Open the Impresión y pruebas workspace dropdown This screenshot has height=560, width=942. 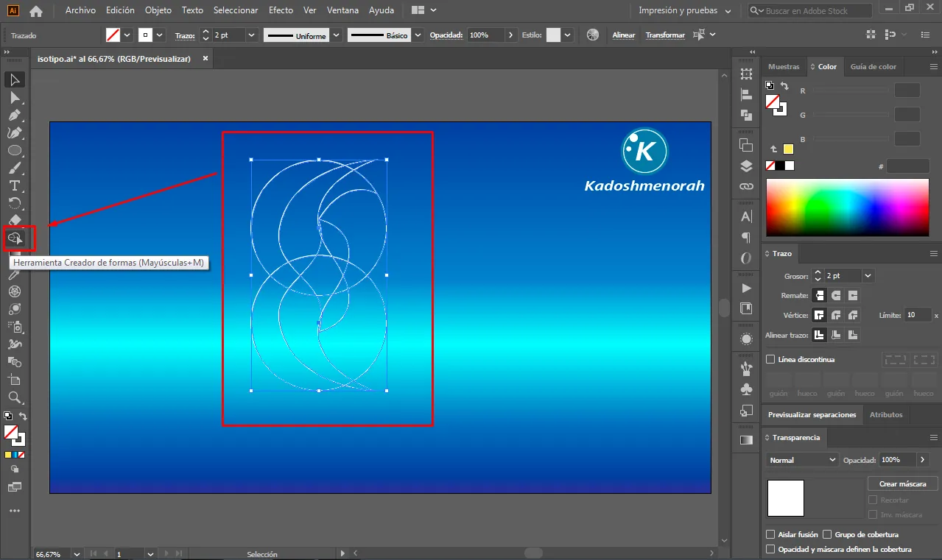685,11
